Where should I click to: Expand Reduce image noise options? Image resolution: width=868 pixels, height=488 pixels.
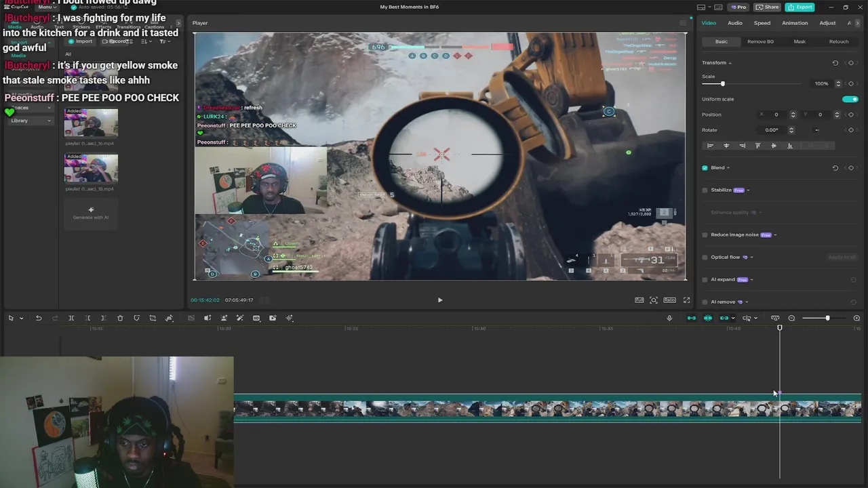click(775, 235)
